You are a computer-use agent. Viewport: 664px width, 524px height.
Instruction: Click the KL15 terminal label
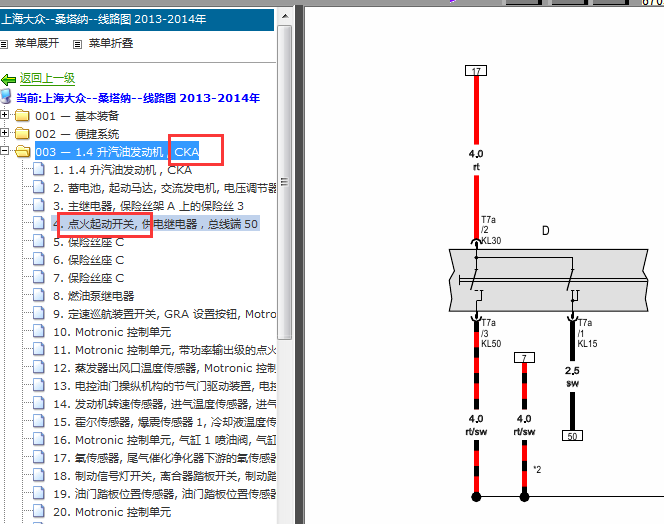point(587,344)
